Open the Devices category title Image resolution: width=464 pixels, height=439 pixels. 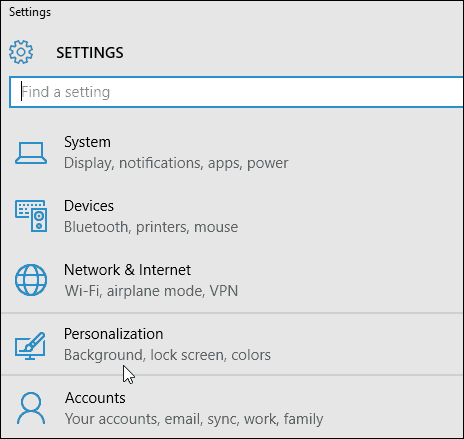pos(89,206)
